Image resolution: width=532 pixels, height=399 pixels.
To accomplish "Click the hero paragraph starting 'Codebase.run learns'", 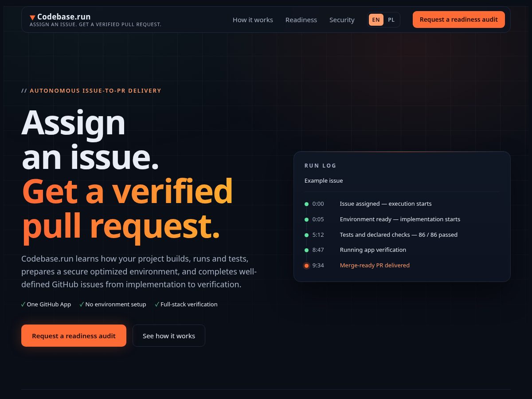I will 139,271.
